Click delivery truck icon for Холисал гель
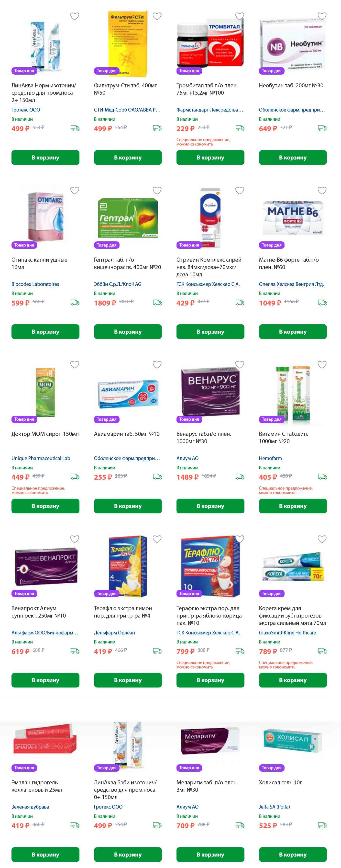 pyautogui.click(x=322, y=825)
